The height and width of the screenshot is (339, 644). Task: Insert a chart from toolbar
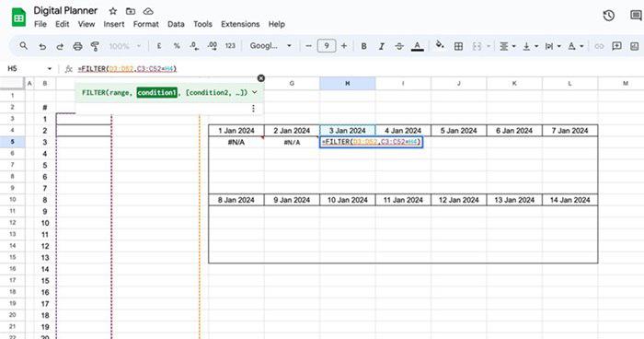635,46
